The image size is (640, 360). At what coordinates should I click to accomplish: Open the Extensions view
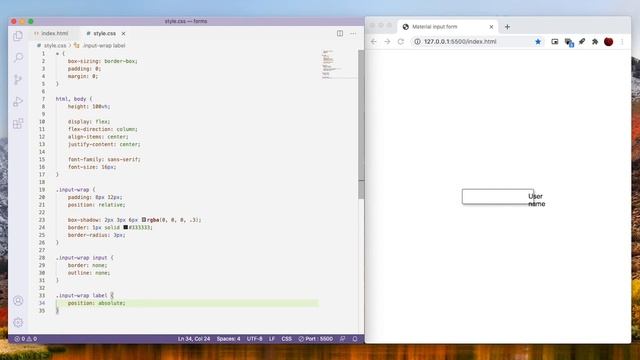(18, 124)
